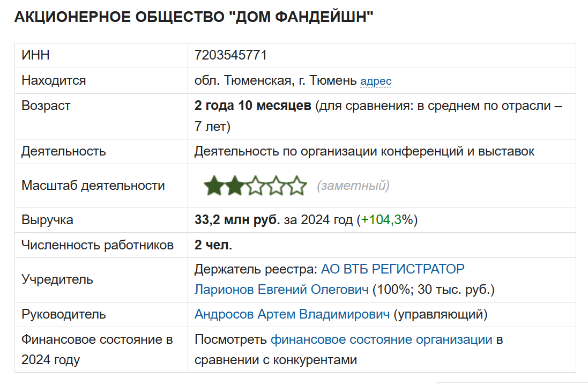Image resolution: width=588 pixels, height=384 pixels.
Task: Click the age text '2 года 10 месяцев'
Action: pos(252,106)
